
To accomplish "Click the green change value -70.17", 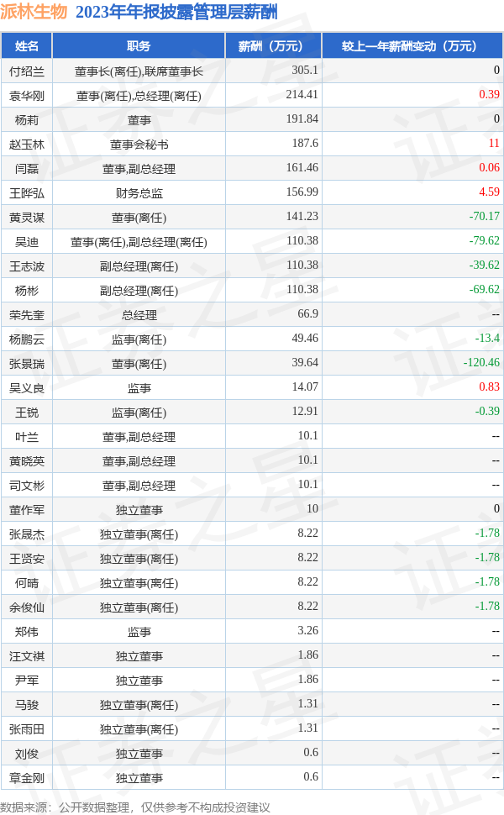I will click(x=484, y=216).
